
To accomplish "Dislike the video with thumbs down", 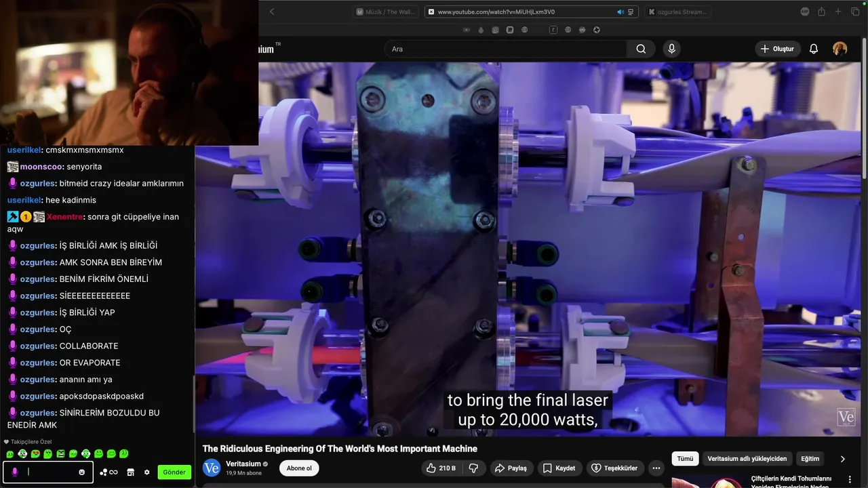I will tap(474, 468).
